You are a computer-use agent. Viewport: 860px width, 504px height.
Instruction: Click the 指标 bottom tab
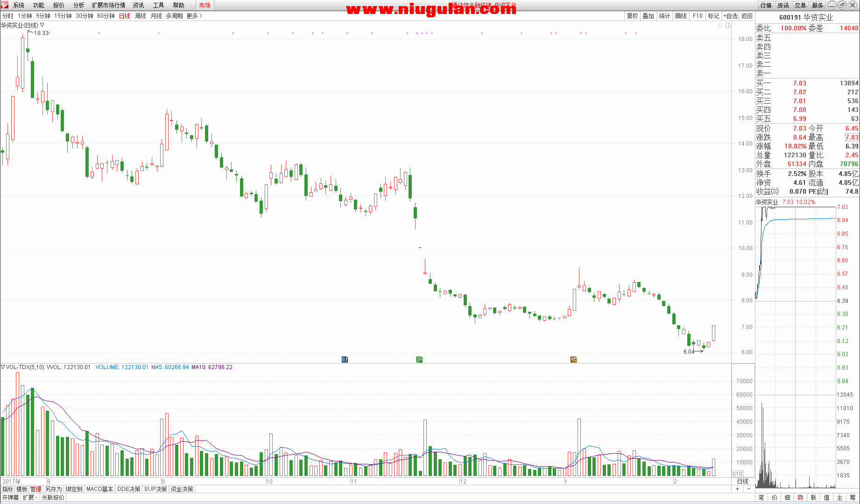pos(8,489)
